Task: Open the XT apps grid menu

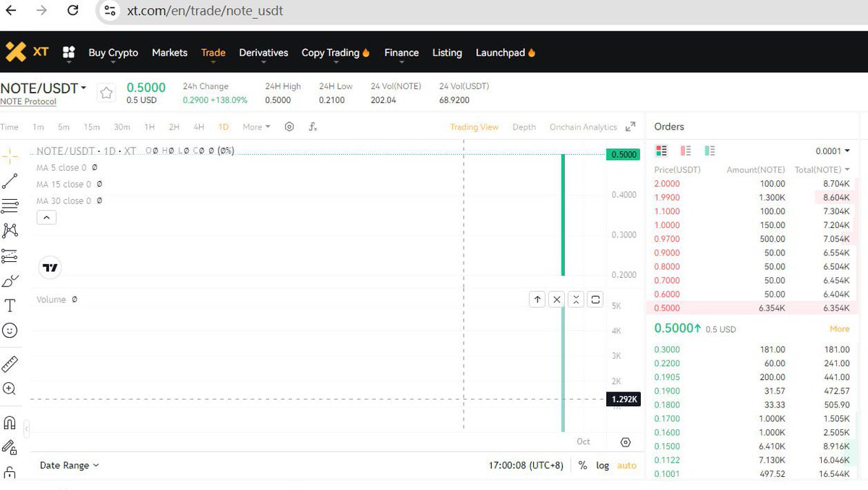Action: [69, 52]
